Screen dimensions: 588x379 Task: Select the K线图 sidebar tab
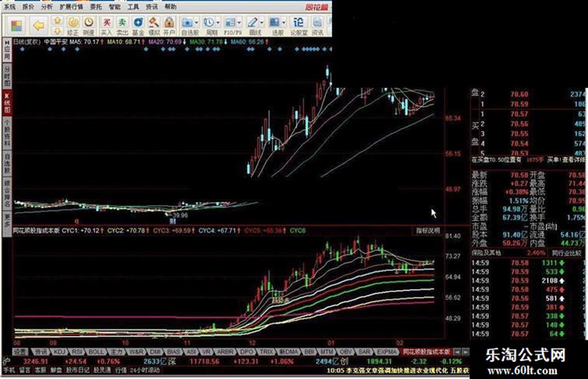pyautogui.click(x=7, y=102)
